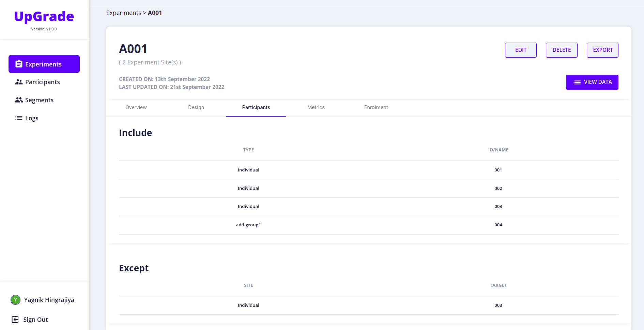Click the list icon inside VIEW DATA button
This screenshot has width=644, height=330.
point(577,82)
